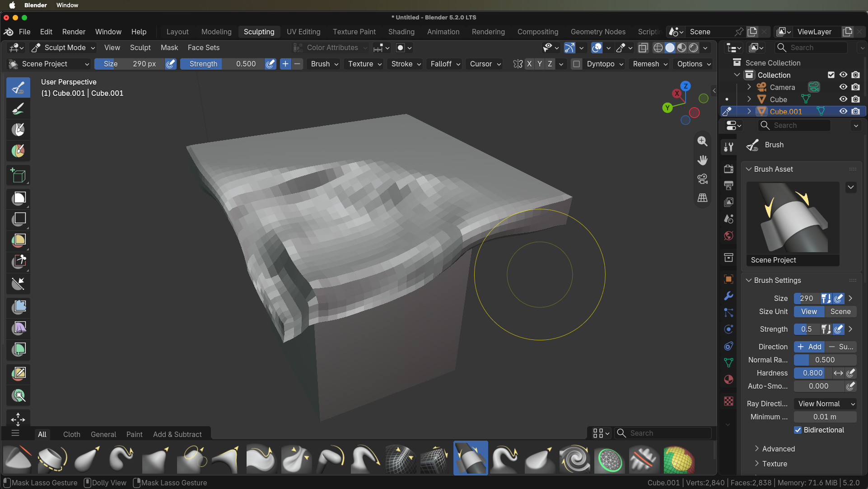Open Ray Direction View Normal dropdown
868x489 pixels.
[x=825, y=404]
